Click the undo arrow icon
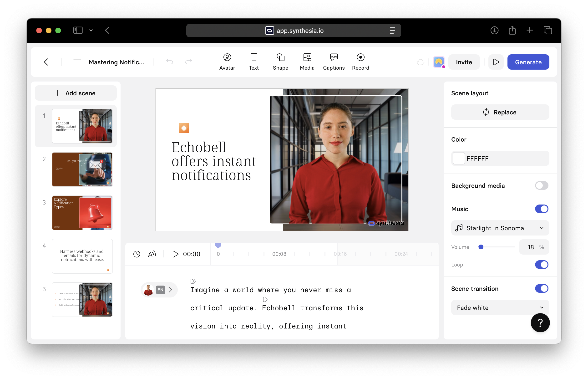This screenshot has width=588, height=379. [169, 61]
